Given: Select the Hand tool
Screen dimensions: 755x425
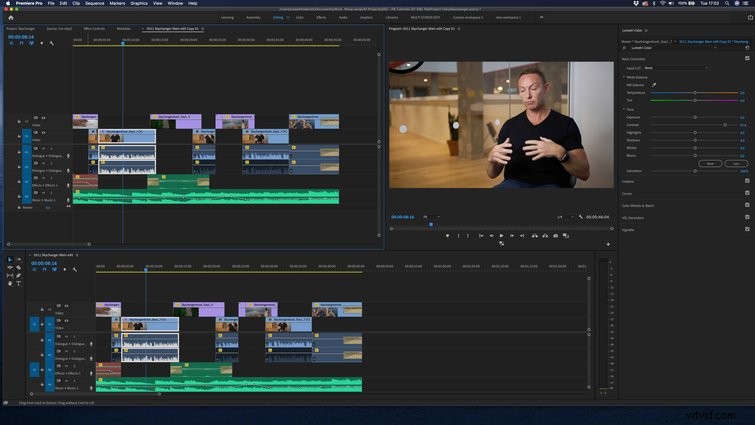Looking at the screenshot, I should pyautogui.click(x=10, y=283).
